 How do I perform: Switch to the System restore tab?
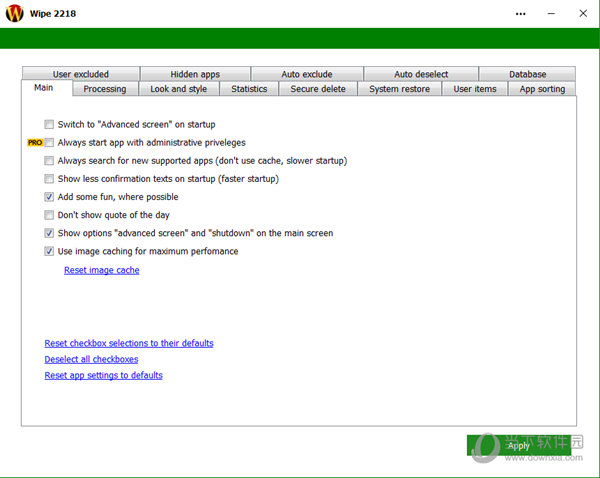coord(399,89)
